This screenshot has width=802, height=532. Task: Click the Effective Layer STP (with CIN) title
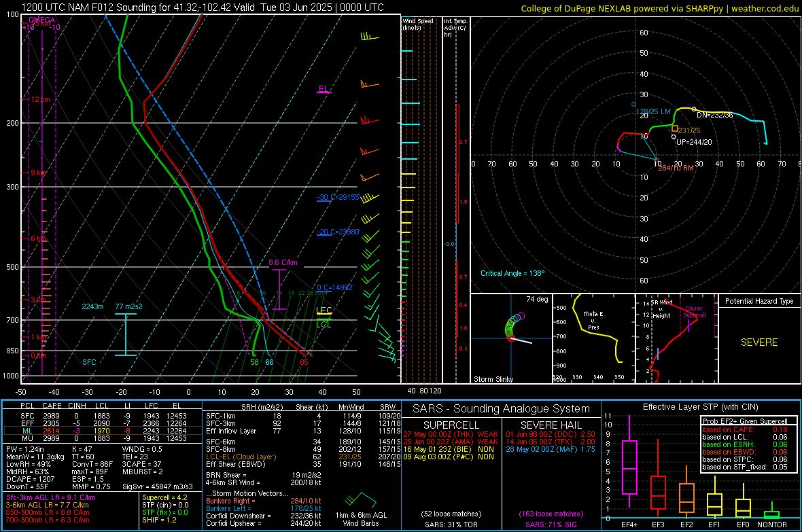700,407
